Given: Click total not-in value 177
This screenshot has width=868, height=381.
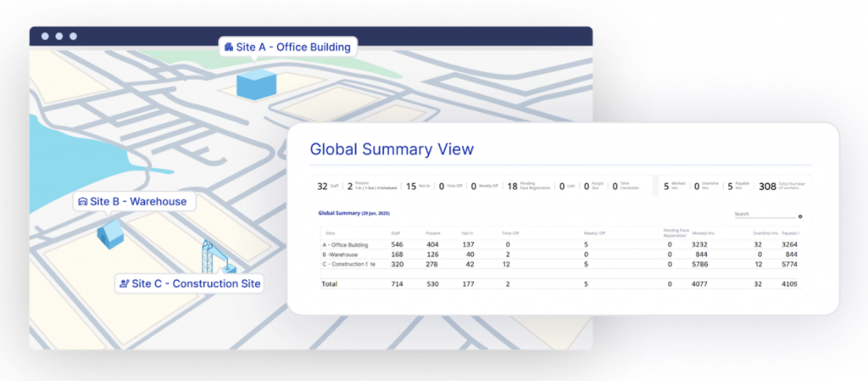Looking at the screenshot, I should (x=468, y=283).
